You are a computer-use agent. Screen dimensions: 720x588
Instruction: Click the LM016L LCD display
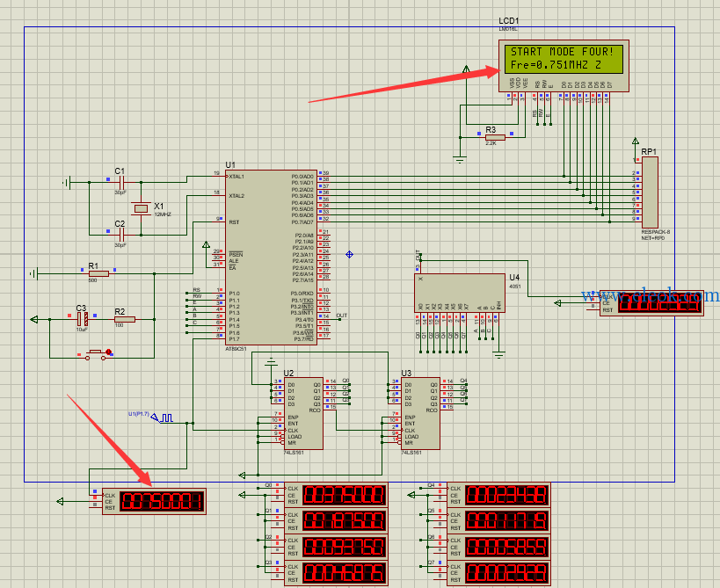(x=564, y=66)
